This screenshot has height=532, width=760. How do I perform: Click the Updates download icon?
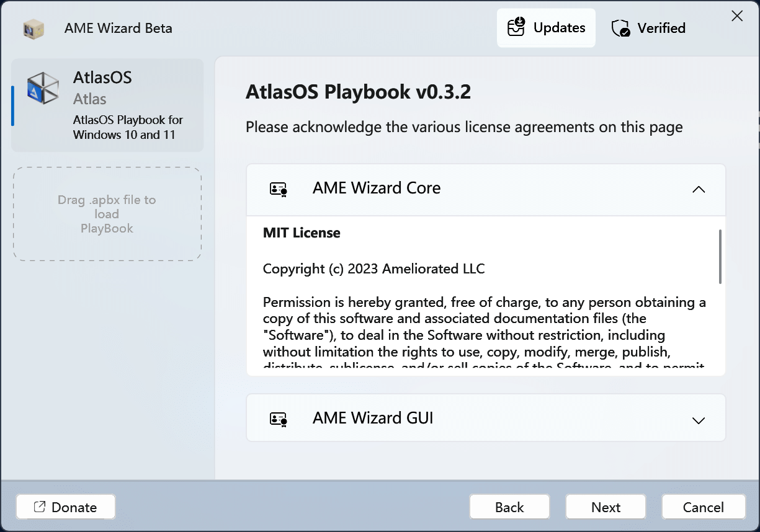(516, 28)
